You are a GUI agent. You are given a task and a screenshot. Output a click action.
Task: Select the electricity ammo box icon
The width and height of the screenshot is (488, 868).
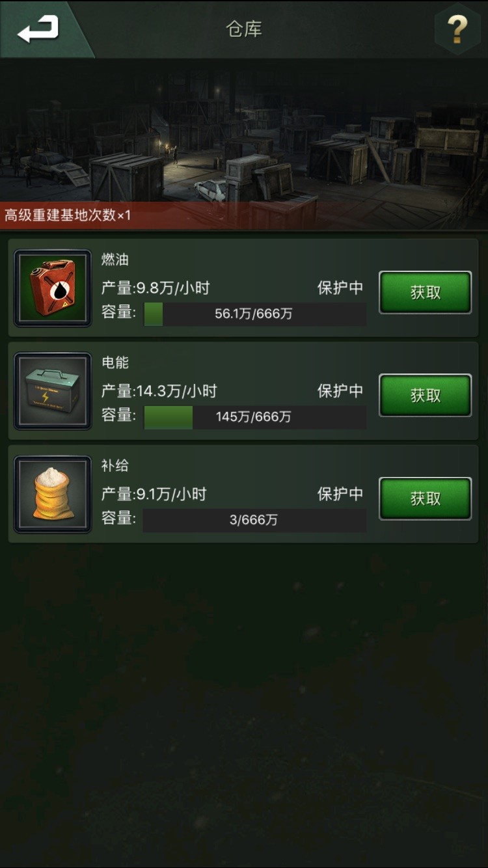click(x=53, y=391)
